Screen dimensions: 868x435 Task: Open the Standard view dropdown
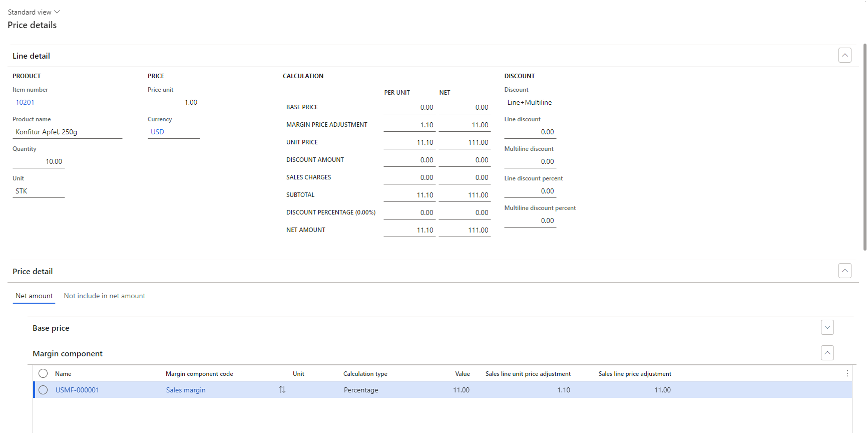pos(34,12)
